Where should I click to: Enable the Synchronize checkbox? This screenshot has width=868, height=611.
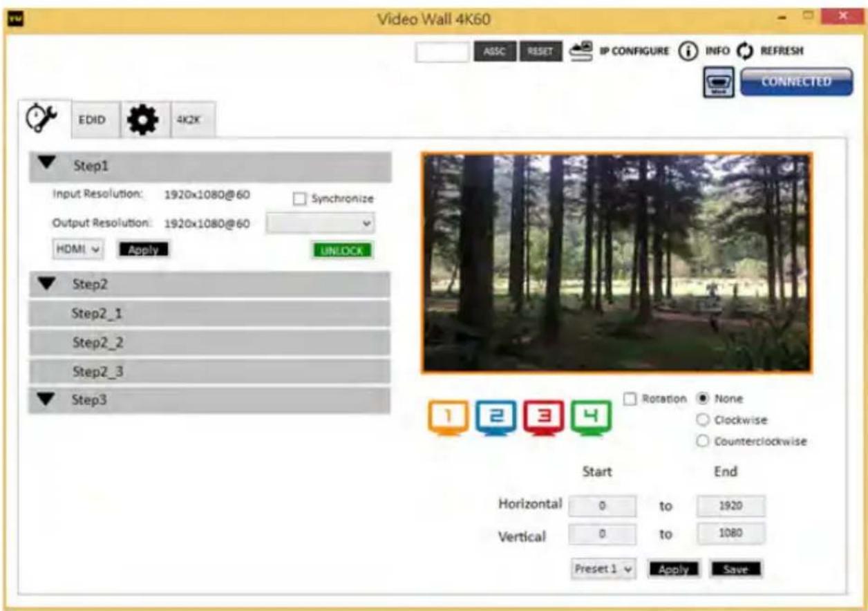299,199
